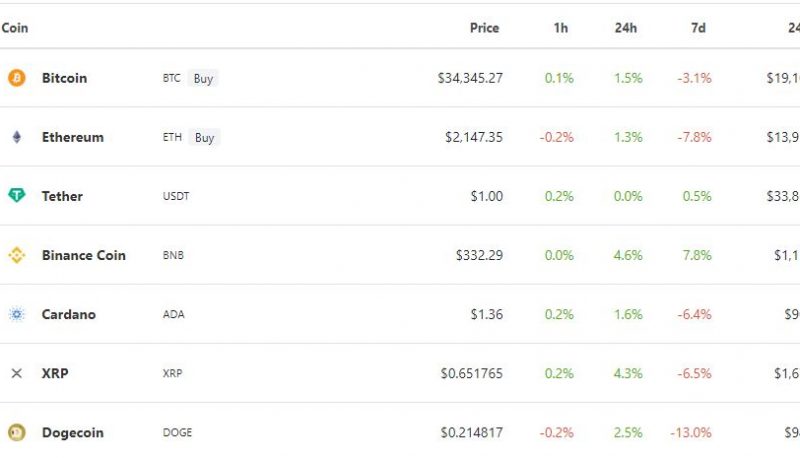The height and width of the screenshot is (458, 800).
Task: Click the Ethereum diamond logo icon
Action: (x=17, y=137)
